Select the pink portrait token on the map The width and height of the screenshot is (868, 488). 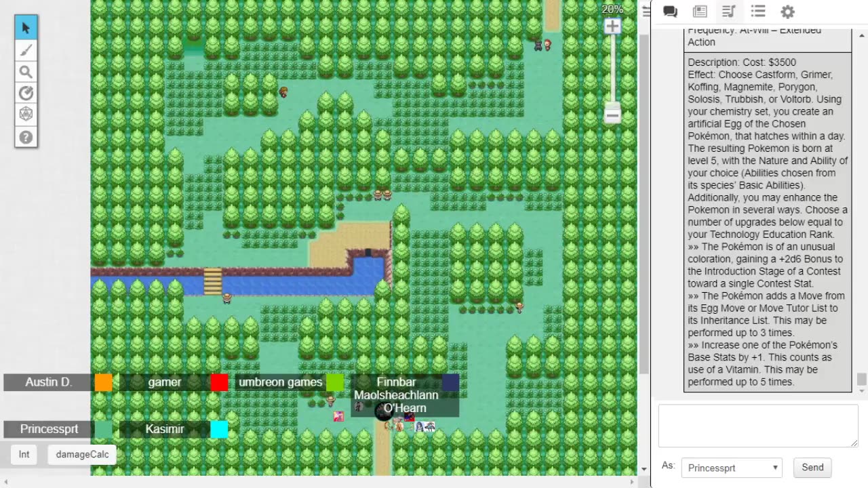click(338, 416)
